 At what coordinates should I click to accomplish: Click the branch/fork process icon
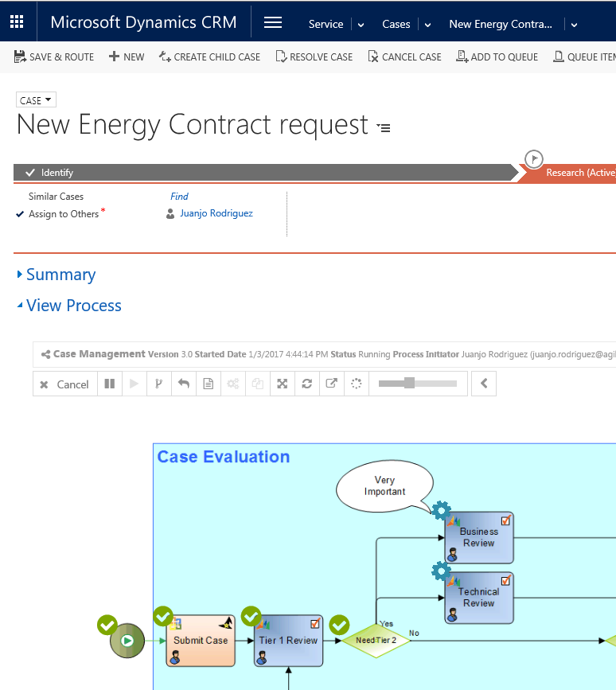[159, 384]
